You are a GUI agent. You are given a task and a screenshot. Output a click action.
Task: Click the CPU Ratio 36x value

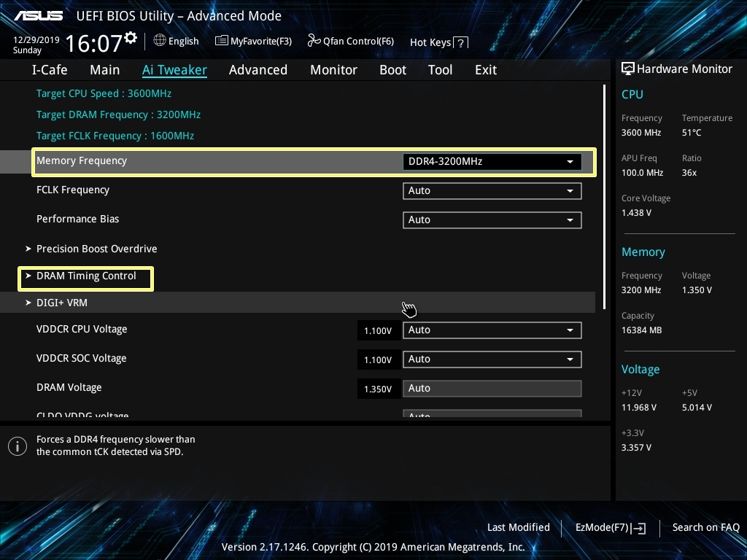coord(689,173)
